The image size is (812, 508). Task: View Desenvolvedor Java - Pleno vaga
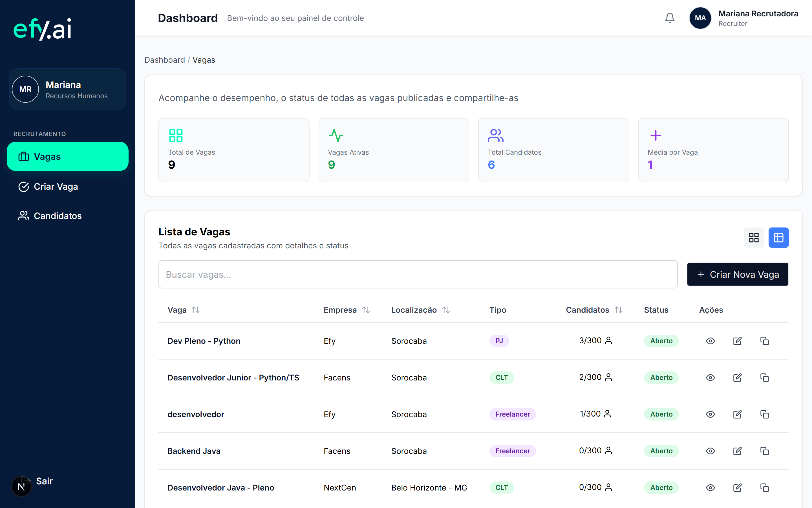[710, 487]
